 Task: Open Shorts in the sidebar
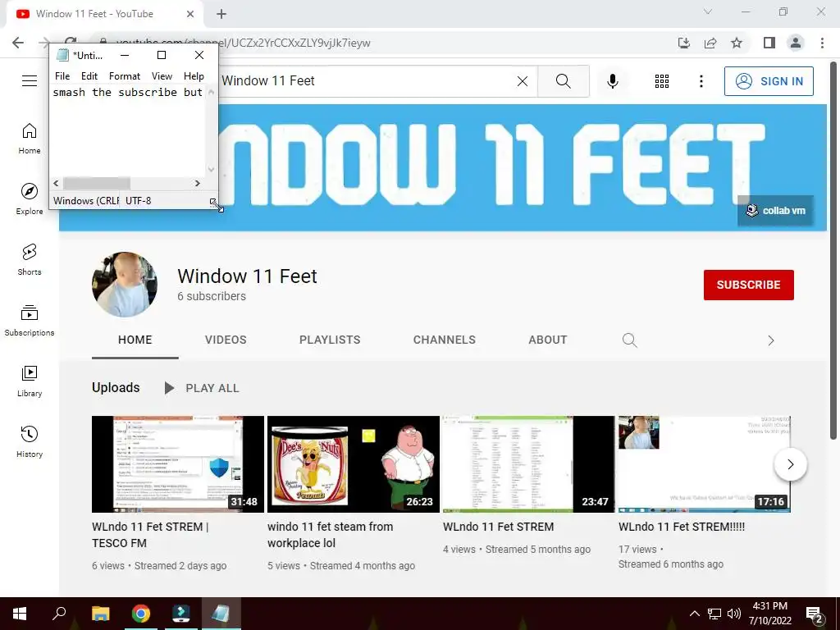30,260
